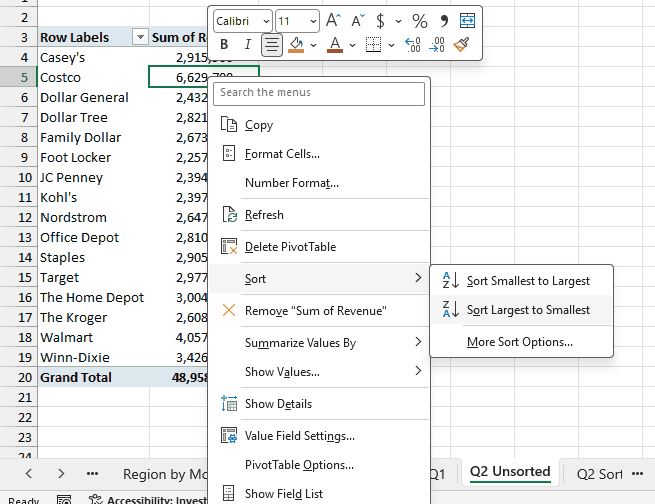Click the Nordstrom cell
This screenshot has width=655, height=504.
coord(93,218)
